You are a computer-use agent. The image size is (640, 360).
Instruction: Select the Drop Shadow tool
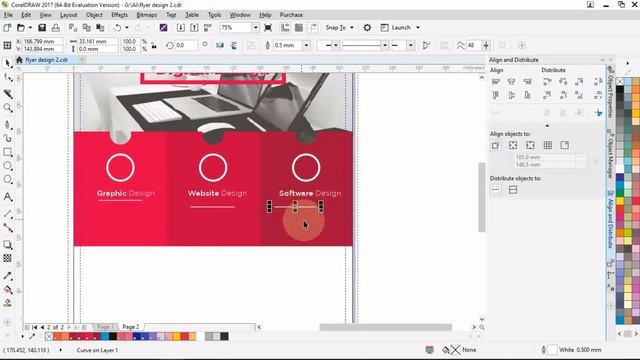coord(7,244)
